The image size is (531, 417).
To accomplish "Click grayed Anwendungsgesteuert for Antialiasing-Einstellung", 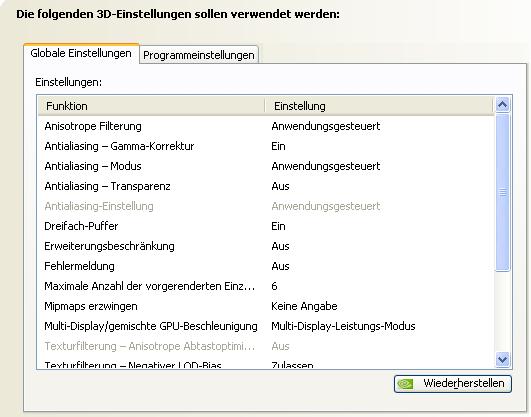I will [x=325, y=206].
